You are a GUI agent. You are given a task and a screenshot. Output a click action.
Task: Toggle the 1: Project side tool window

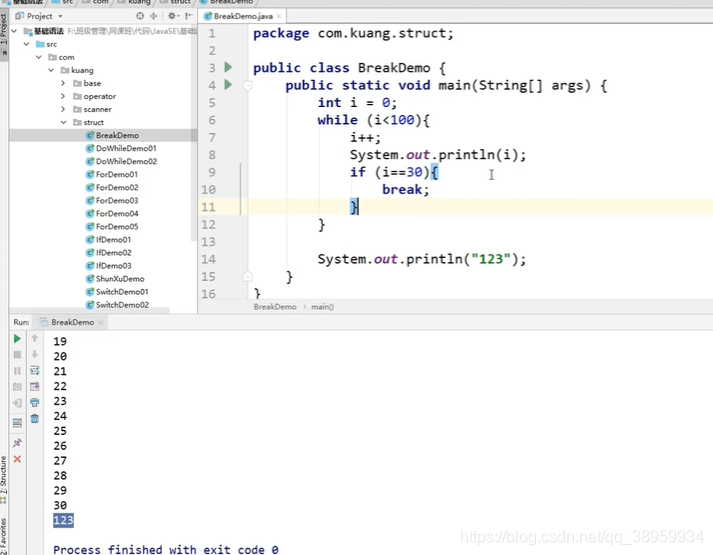pos(4,31)
